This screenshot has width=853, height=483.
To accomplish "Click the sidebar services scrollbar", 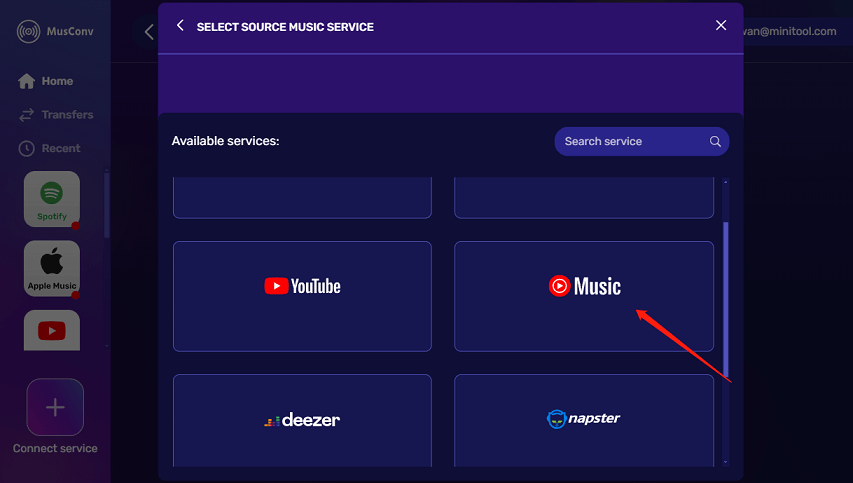I will point(107,206).
